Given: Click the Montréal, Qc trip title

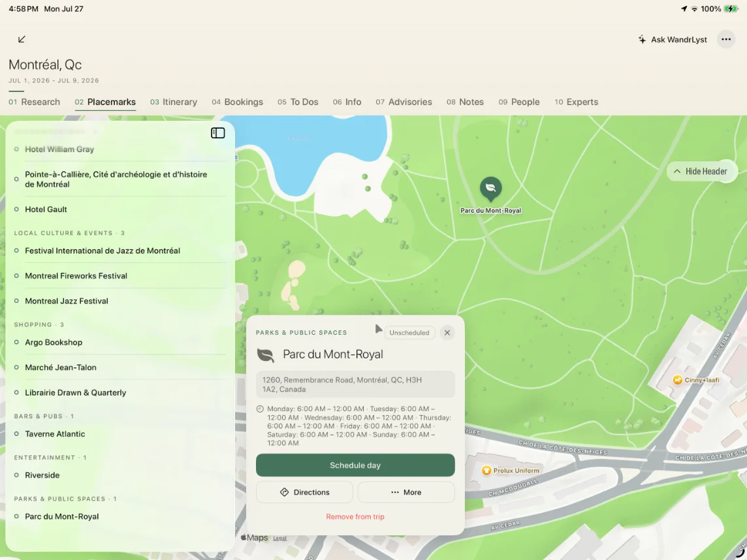Looking at the screenshot, I should [45, 64].
